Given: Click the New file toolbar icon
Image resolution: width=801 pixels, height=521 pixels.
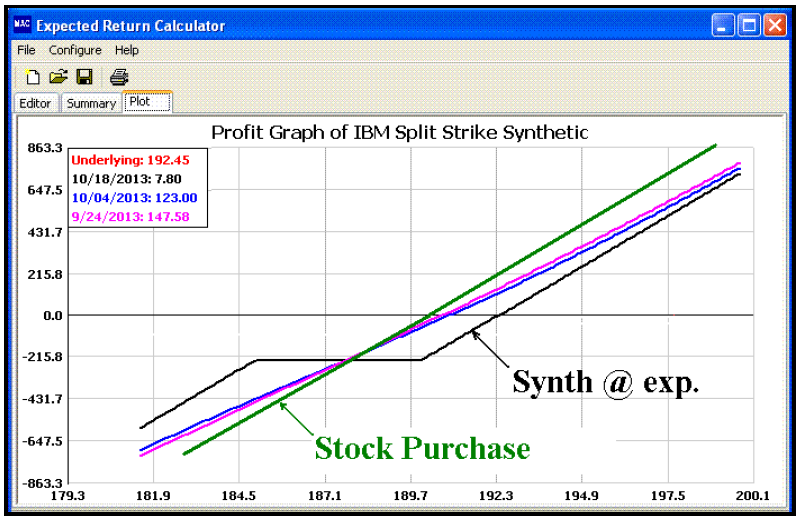Looking at the screenshot, I should [32, 77].
